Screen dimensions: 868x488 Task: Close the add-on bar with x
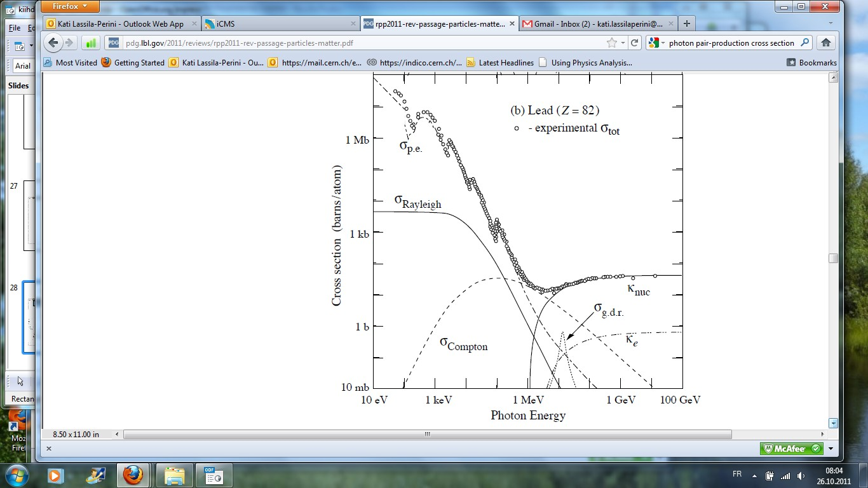pos(49,449)
